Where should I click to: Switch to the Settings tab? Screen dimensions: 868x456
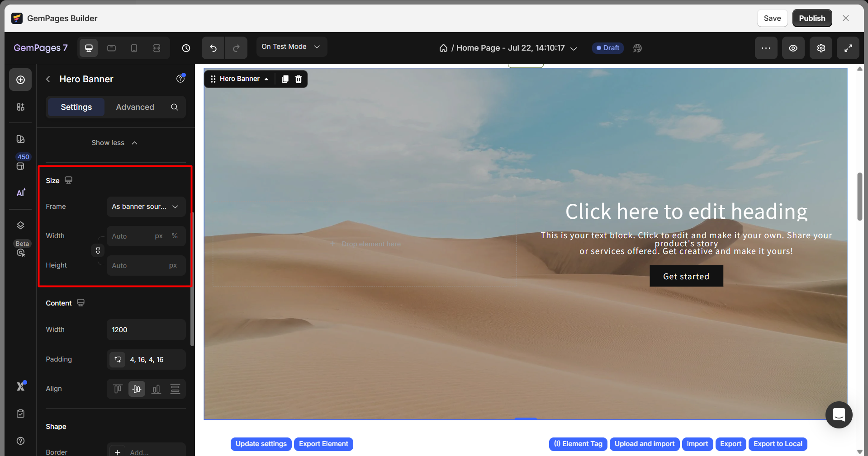(x=76, y=107)
